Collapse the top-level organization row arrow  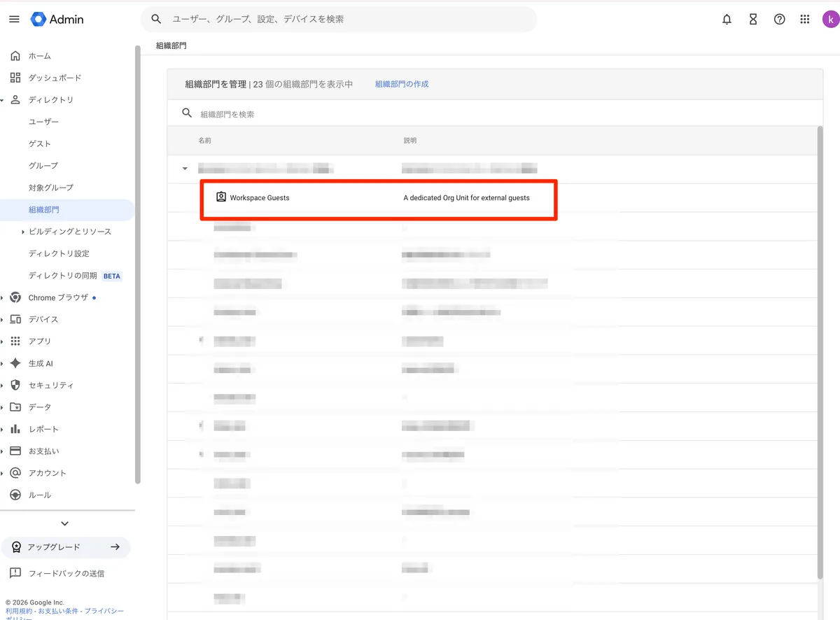(185, 169)
